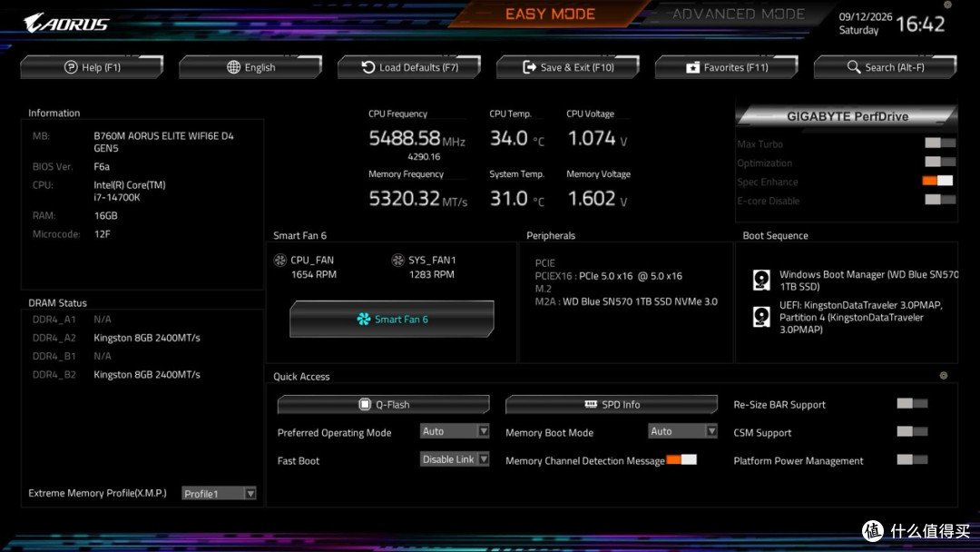Click Memory Frequency 5320.32 value
This screenshot has height=552, width=980.
[417, 199]
